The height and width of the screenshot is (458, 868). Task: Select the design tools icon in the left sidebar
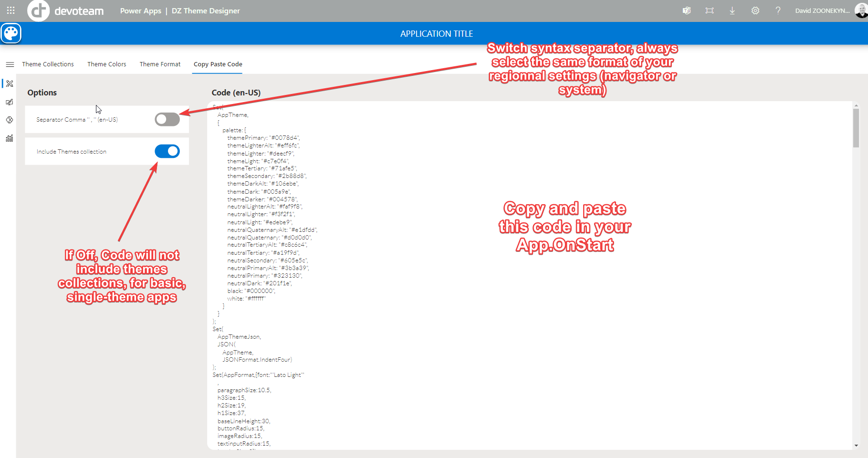click(10, 83)
